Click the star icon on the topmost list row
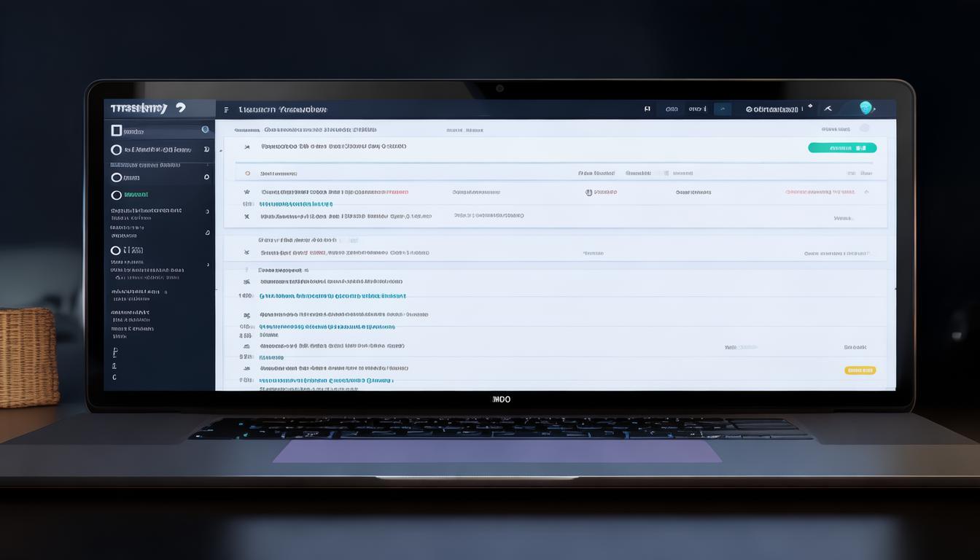Viewport: 980px width, 560px height. tap(246, 147)
